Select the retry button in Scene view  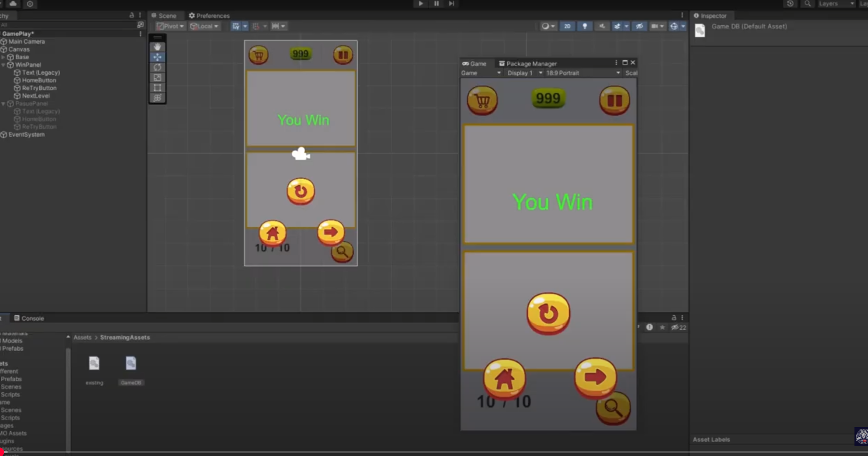coord(301,191)
